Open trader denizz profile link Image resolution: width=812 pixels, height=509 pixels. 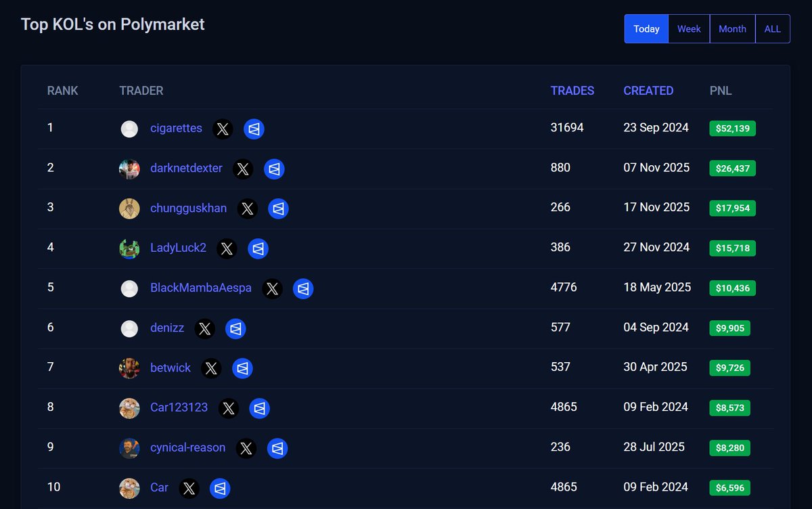coord(167,328)
